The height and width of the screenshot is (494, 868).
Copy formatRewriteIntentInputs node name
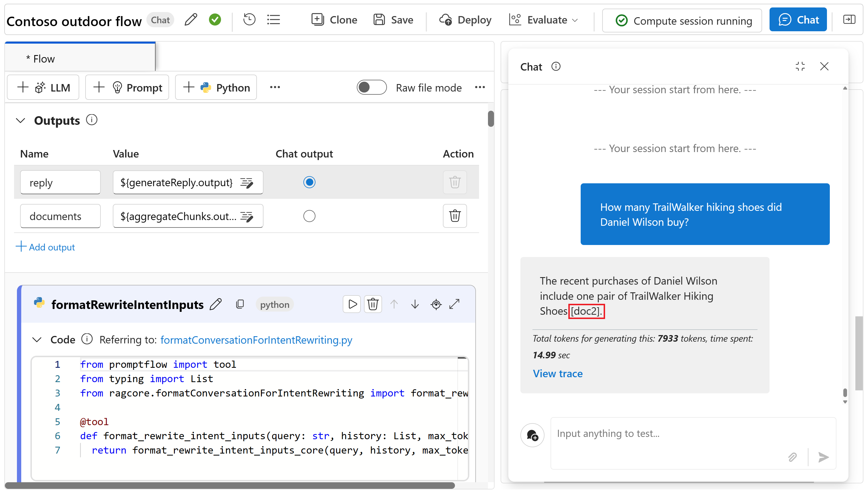pyautogui.click(x=240, y=304)
